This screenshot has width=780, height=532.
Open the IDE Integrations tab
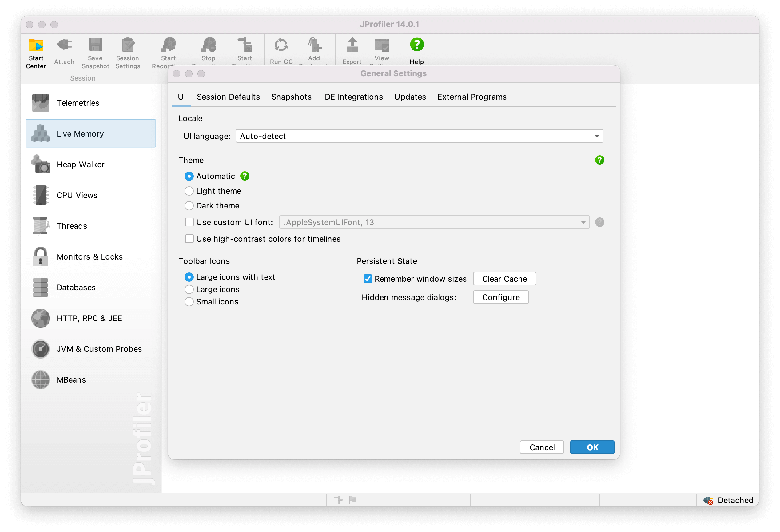(x=352, y=97)
